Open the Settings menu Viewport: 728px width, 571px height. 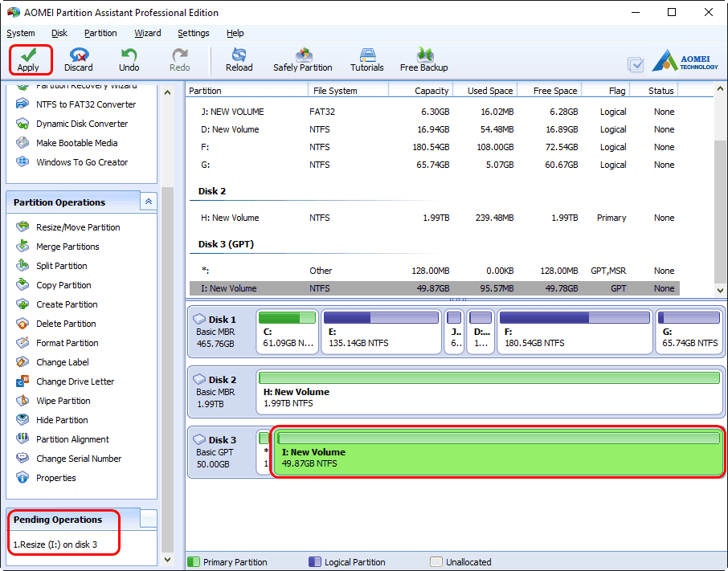click(193, 33)
